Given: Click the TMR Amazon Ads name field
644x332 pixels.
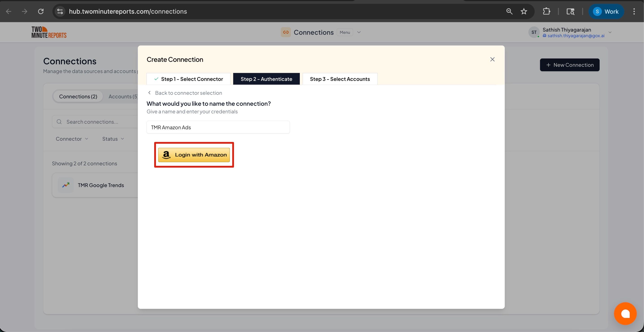Looking at the screenshot, I should pyautogui.click(x=218, y=127).
